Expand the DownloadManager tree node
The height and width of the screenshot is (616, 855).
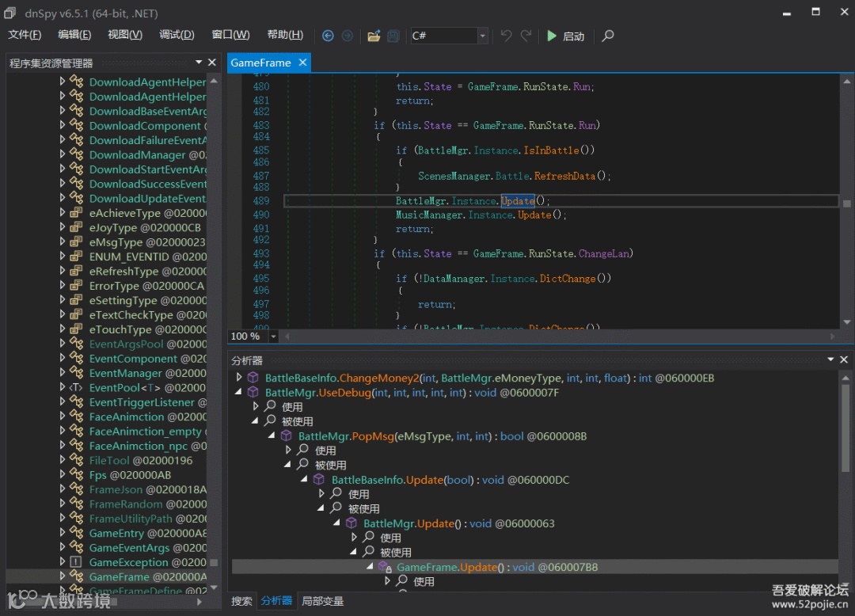pos(63,154)
